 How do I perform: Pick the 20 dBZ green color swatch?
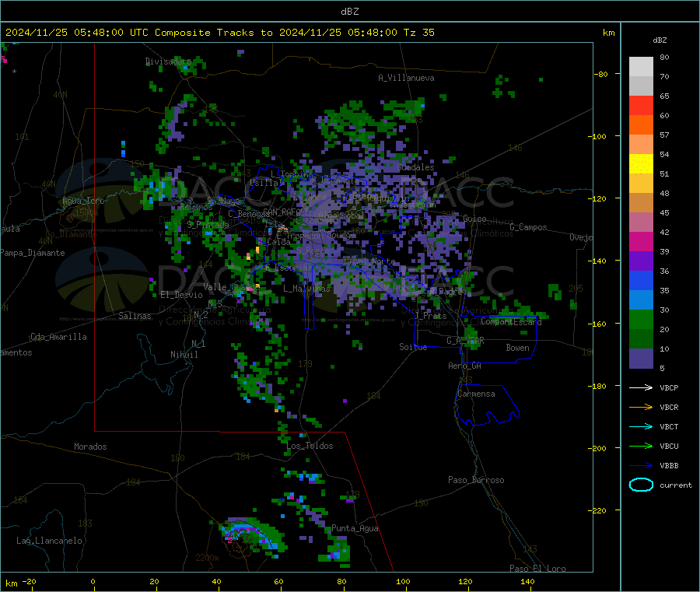click(641, 339)
